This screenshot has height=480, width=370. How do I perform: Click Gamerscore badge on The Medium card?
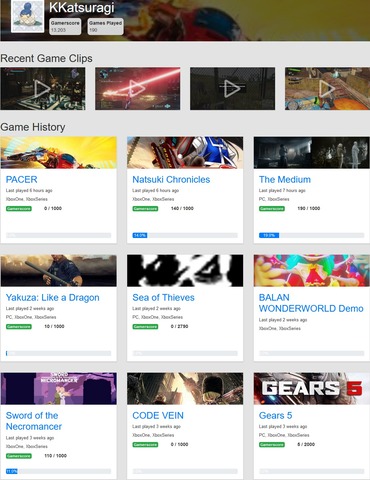pyautogui.click(x=272, y=209)
